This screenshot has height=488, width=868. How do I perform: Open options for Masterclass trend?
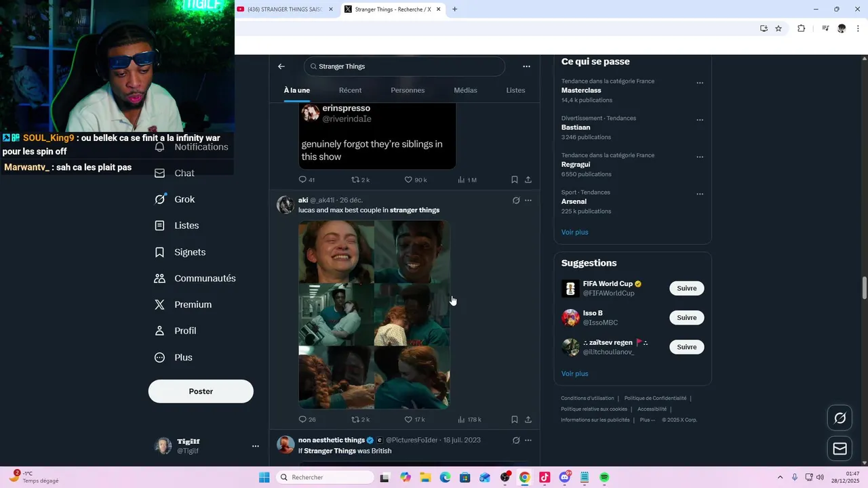(700, 83)
